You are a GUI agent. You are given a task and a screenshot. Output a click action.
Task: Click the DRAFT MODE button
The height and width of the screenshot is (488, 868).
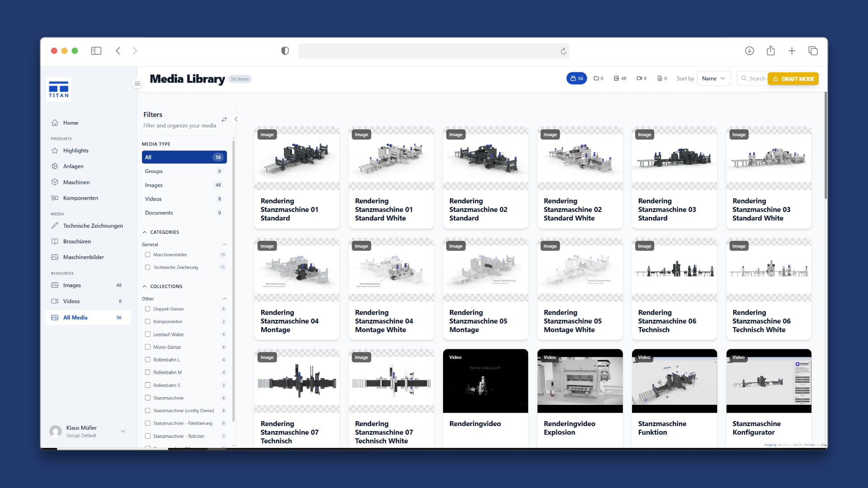coord(793,79)
